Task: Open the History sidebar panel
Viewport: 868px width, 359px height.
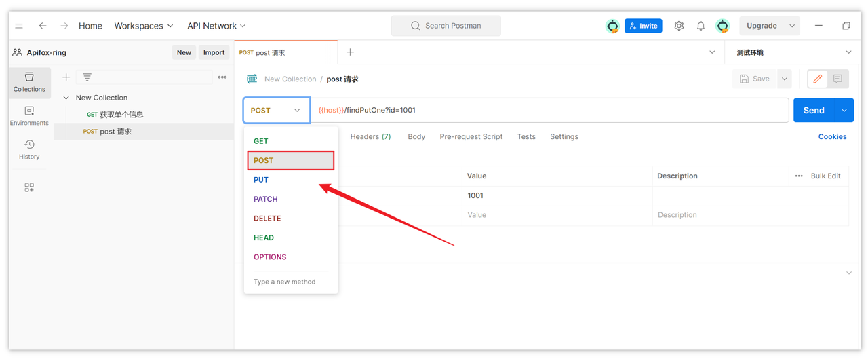Action: (x=29, y=150)
